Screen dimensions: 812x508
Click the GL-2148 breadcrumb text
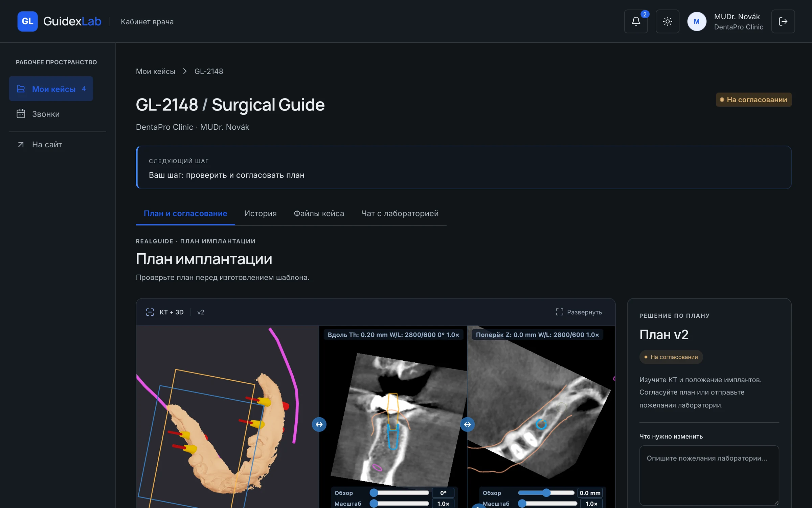(209, 71)
